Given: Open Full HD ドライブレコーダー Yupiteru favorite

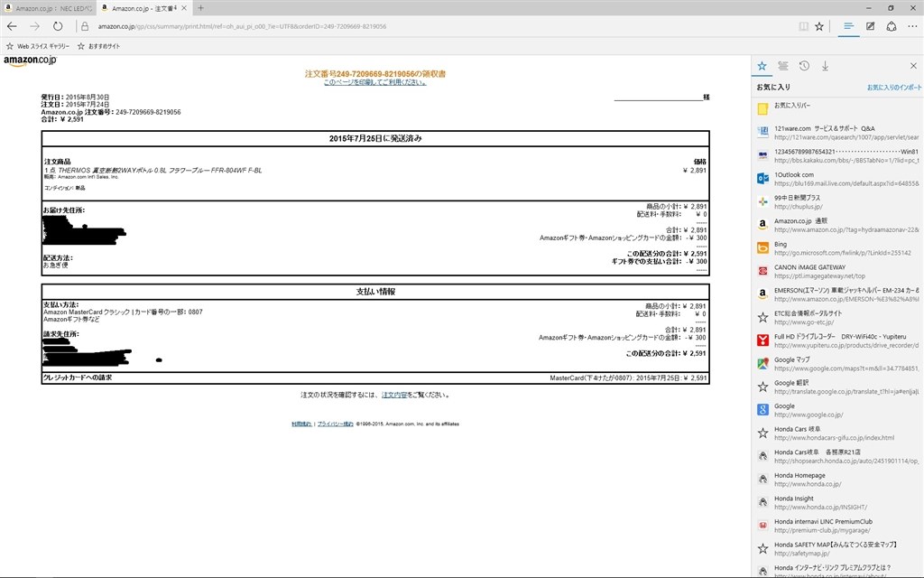Looking at the screenshot, I should tap(838, 340).
